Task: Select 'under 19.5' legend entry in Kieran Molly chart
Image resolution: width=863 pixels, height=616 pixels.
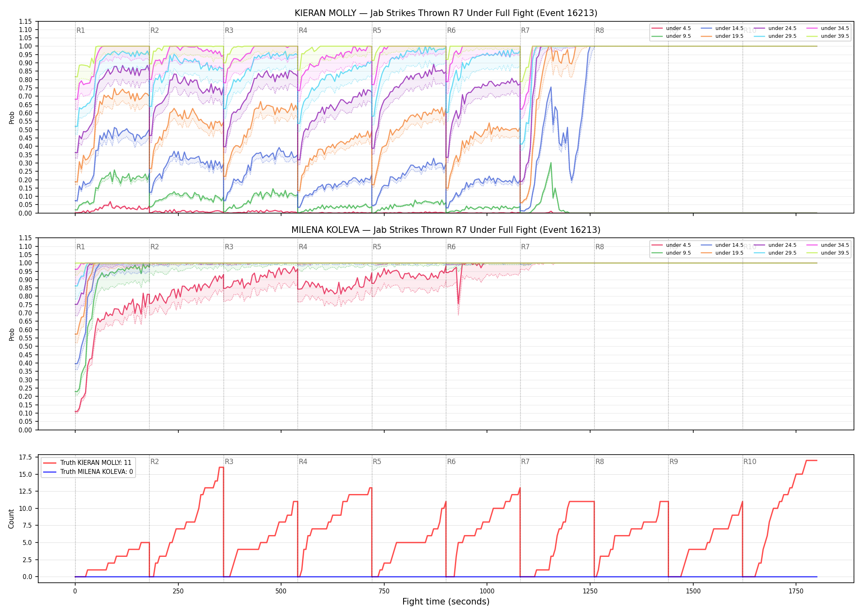Action: [x=722, y=36]
